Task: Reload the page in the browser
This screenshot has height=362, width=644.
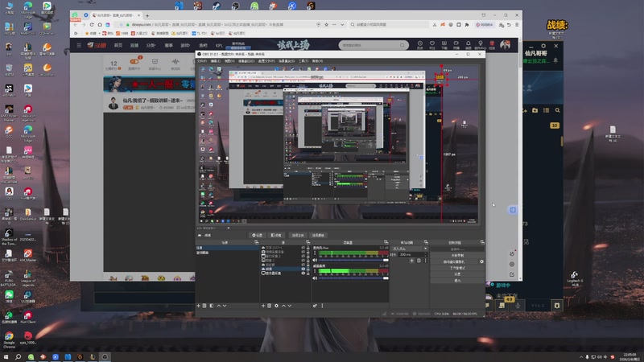Action: 92,25
